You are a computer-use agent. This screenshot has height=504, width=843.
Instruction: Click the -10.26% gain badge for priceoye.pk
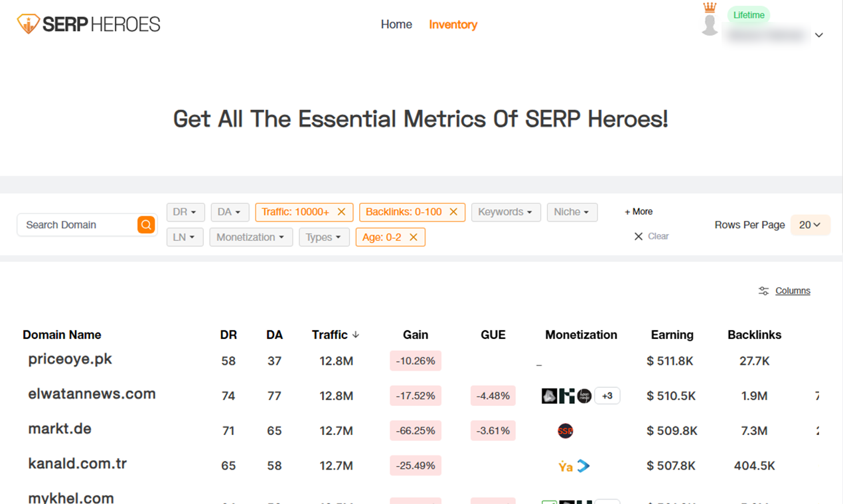416,361
